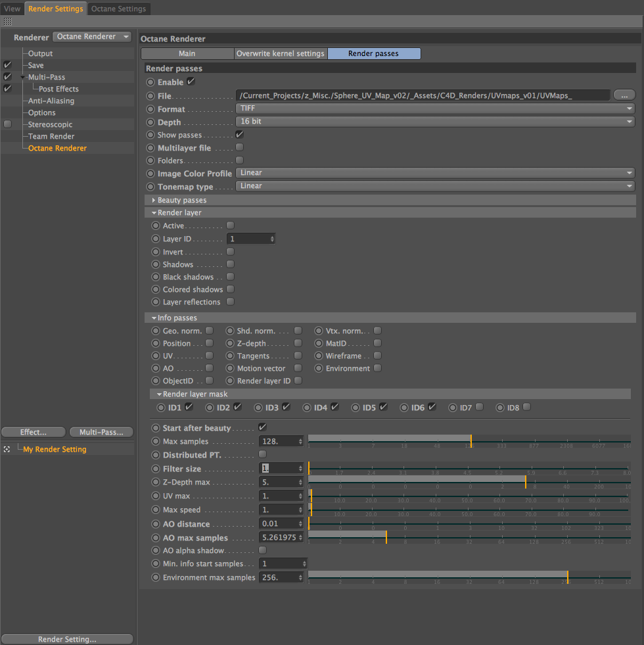Screen dimensions: 644x645
Task: Click keyframe circle beside Tonemap type
Action: pos(150,187)
